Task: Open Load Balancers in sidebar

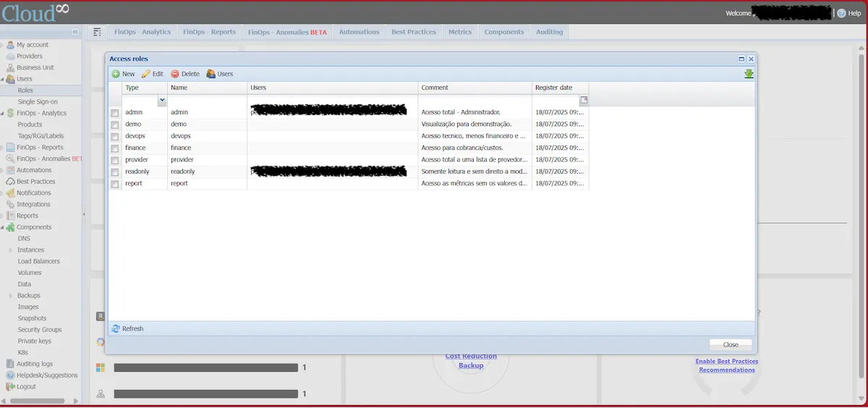Action: pyautogui.click(x=41, y=261)
